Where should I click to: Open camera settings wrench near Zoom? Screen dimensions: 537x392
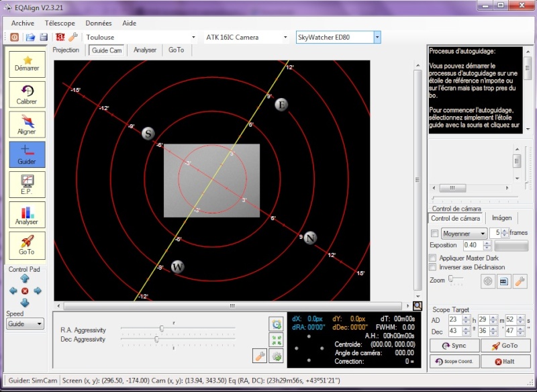point(520,281)
